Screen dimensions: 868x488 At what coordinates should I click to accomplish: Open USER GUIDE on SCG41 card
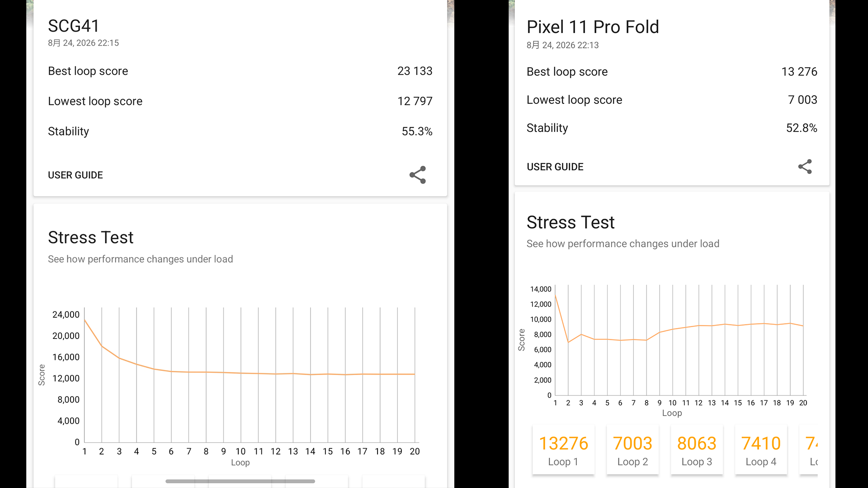pyautogui.click(x=75, y=175)
